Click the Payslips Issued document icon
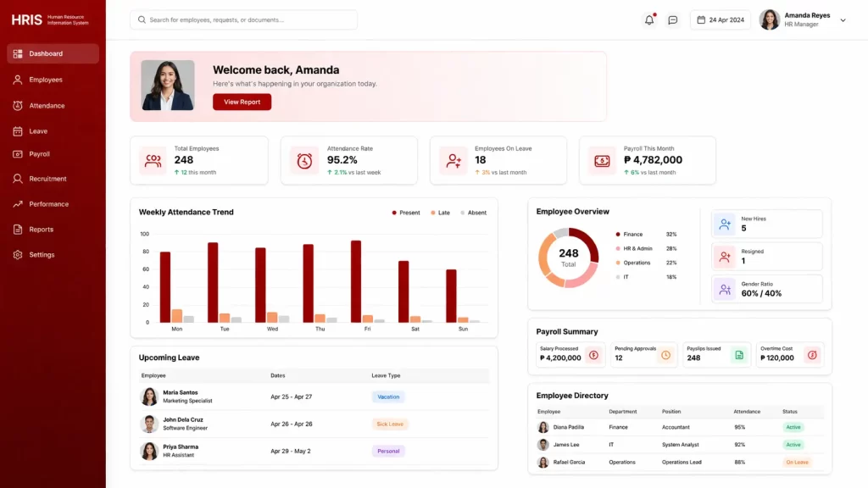Viewport: 868px width, 488px height. [740, 355]
